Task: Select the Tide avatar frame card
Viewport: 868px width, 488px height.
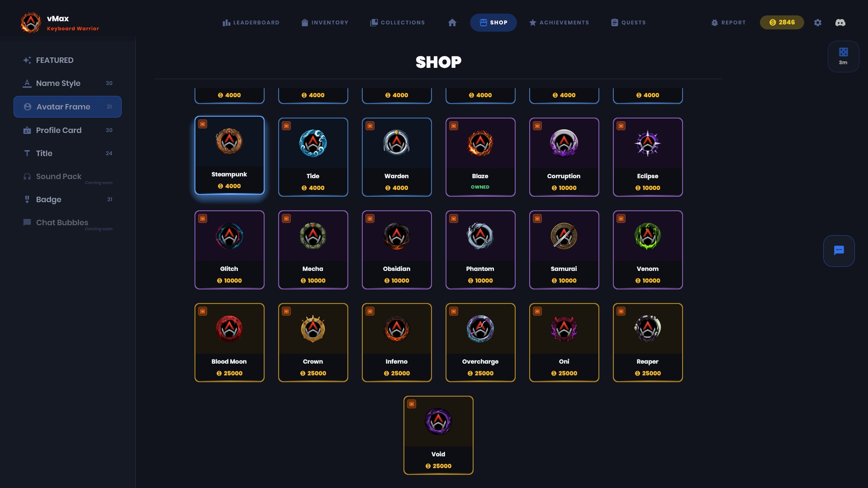Action: (x=313, y=157)
